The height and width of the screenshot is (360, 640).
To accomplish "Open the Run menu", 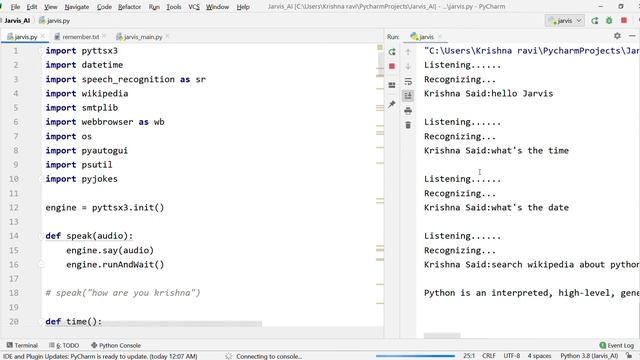I will coord(154,7).
